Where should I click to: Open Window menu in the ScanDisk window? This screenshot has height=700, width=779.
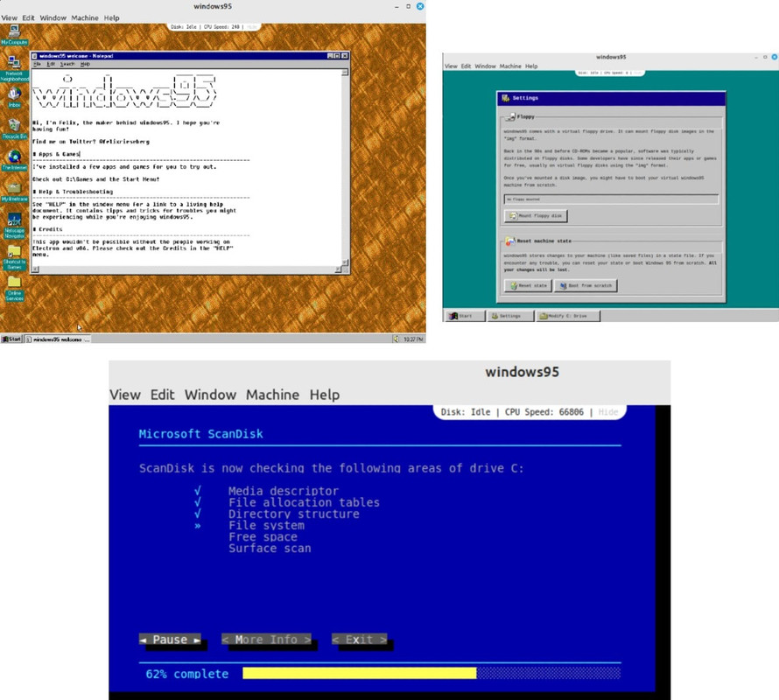pyautogui.click(x=210, y=395)
